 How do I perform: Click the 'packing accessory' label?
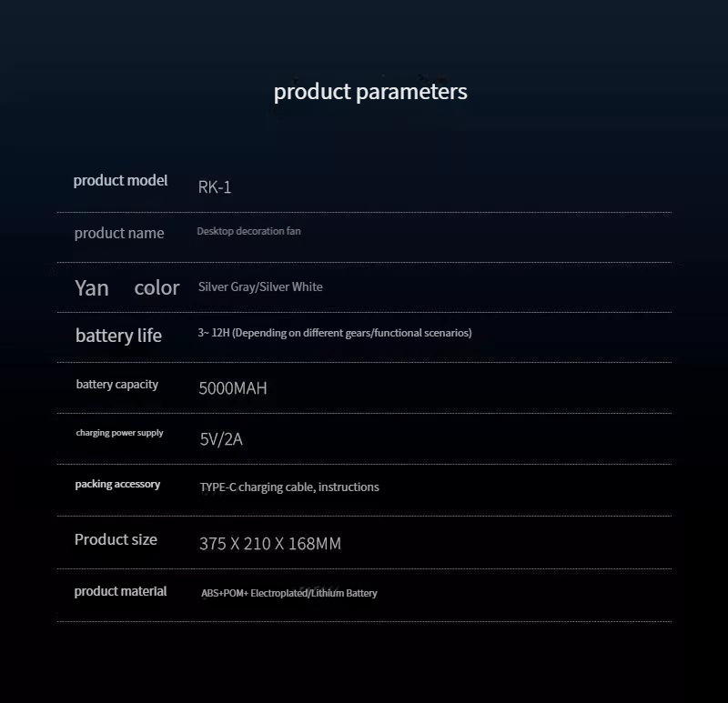click(x=117, y=484)
